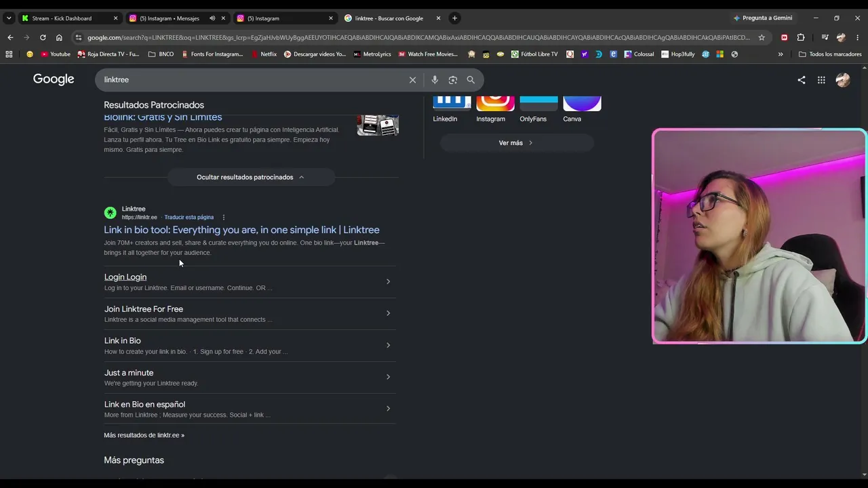Clear the search box with X icon
The image size is (868, 488).
[412, 80]
